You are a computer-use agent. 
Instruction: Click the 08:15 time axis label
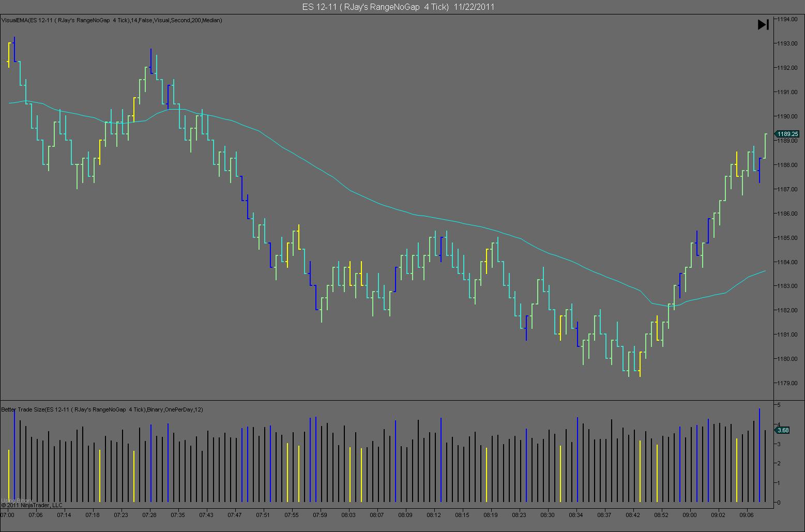pyautogui.click(x=462, y=515)
